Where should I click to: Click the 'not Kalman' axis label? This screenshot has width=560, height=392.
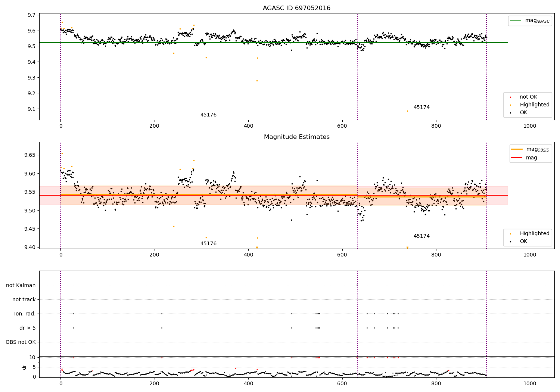(21, 285)
